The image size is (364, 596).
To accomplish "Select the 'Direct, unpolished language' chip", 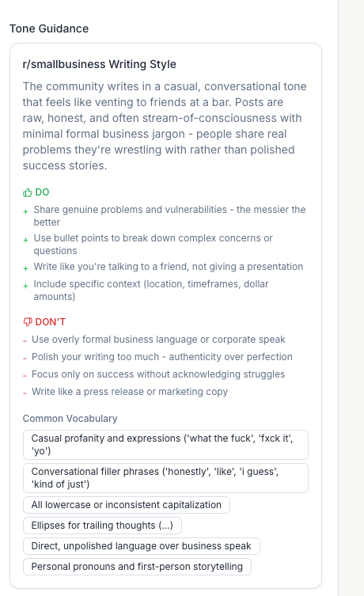I will coord(142,546).
